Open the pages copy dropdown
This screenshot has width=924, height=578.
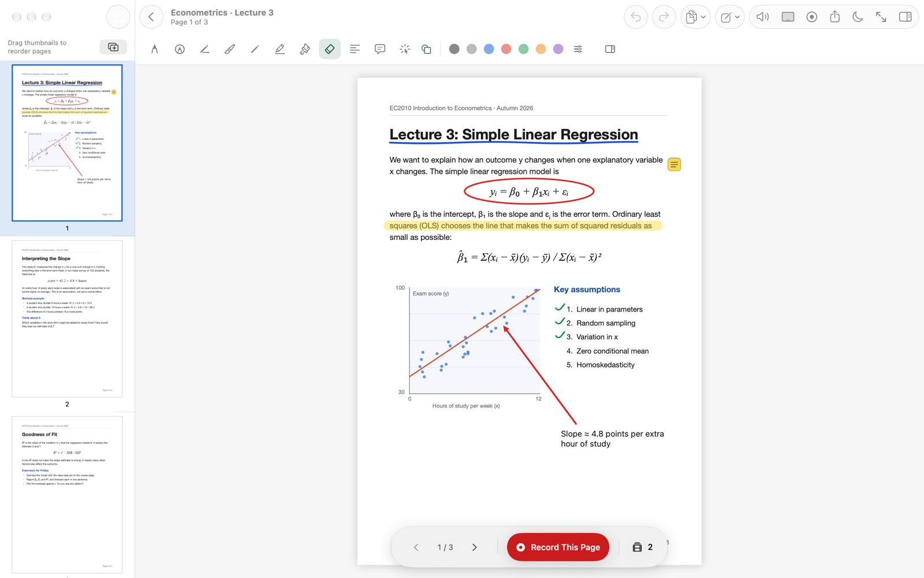click(x=695, y=17)
